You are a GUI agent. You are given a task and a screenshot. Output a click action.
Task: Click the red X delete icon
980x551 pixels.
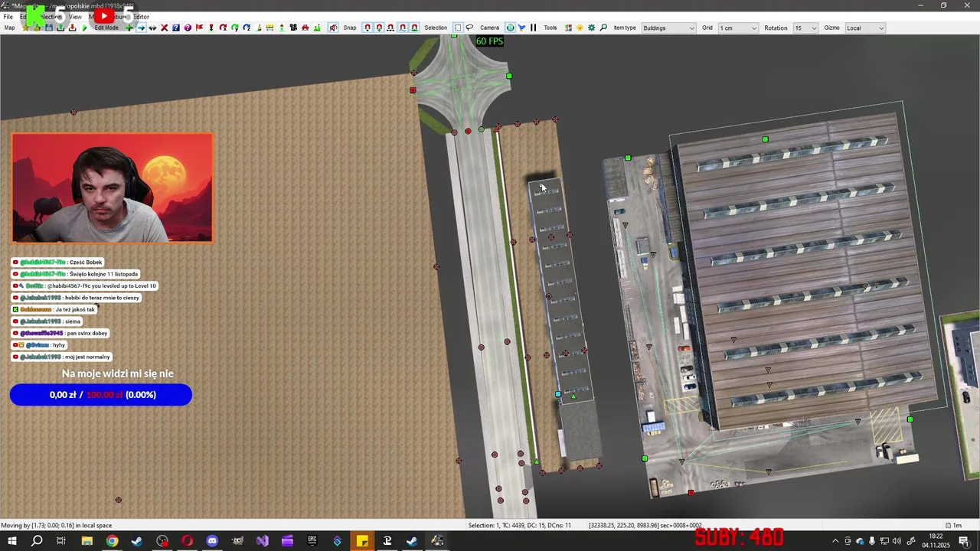(x=165, y=28)
